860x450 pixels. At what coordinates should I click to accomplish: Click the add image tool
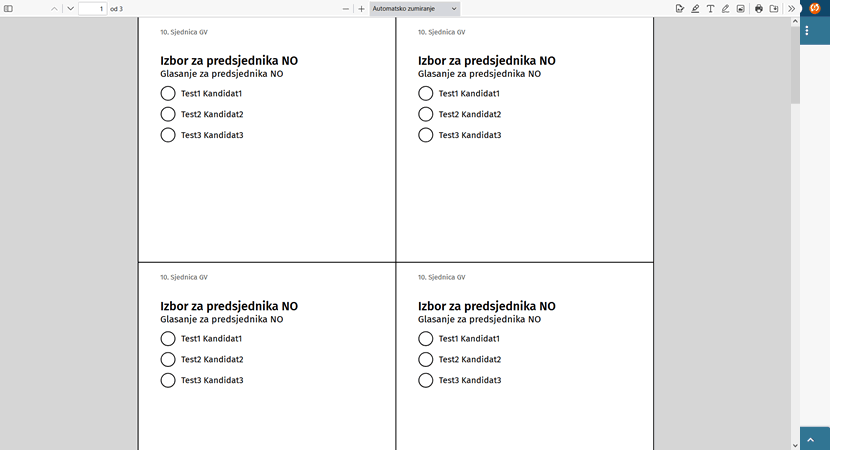[740, 8]
